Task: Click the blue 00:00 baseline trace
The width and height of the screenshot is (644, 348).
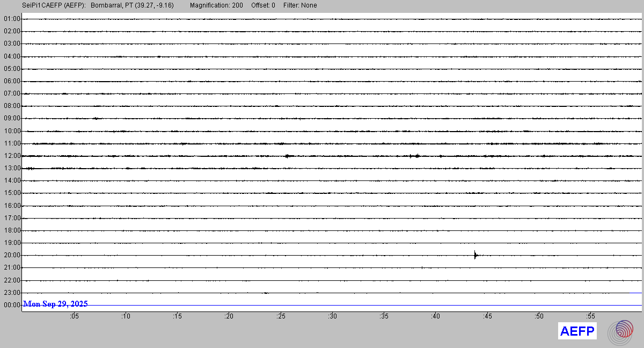Action: [x=365, y=305]
